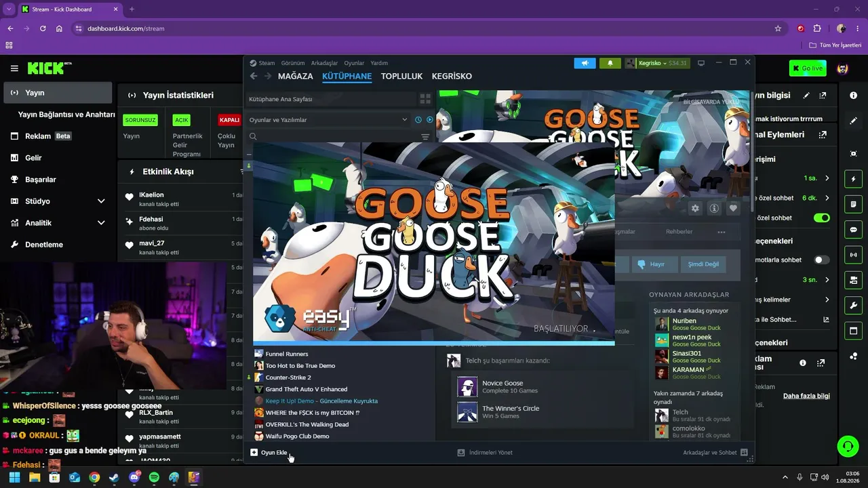The image size is (868, 488).
Task: Bookmark this page with the star icon
Action: [778, 28]
